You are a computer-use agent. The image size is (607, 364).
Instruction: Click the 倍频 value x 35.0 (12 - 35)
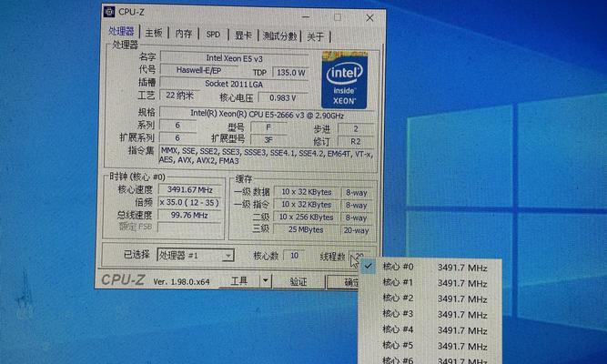pyautogui.click(x=189, y=203)
